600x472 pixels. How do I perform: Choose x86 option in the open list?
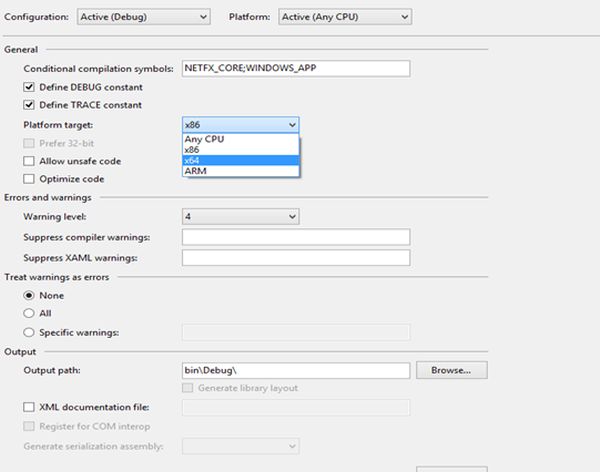click(241, 150)
